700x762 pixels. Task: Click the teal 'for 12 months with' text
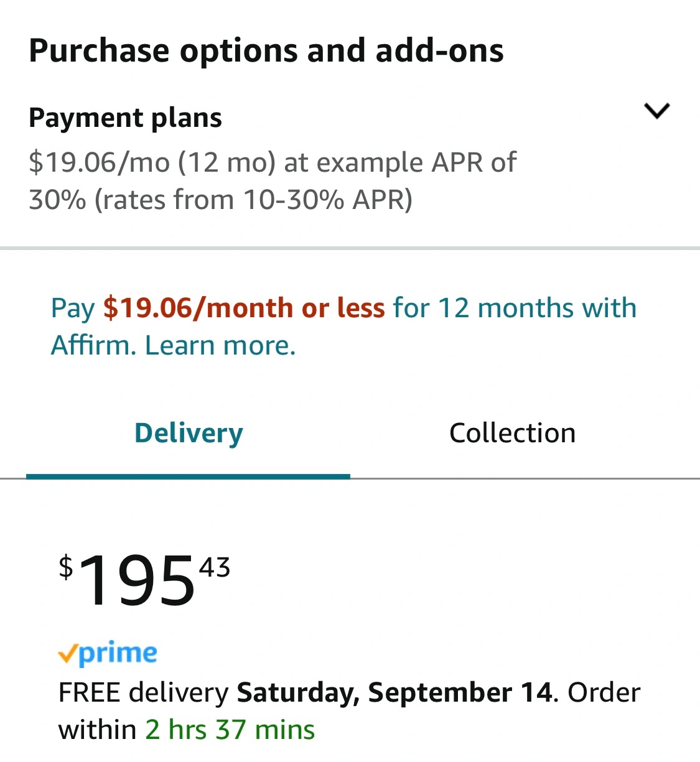(515, 309)
